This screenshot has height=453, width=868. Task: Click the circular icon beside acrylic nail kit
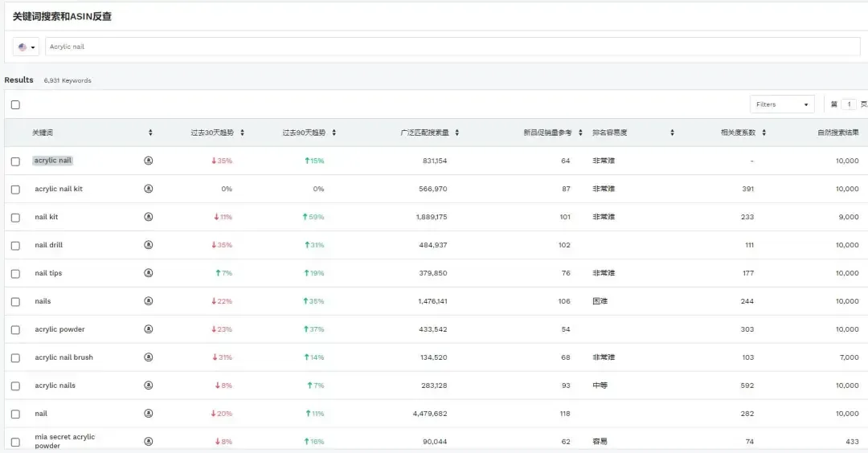149,189
